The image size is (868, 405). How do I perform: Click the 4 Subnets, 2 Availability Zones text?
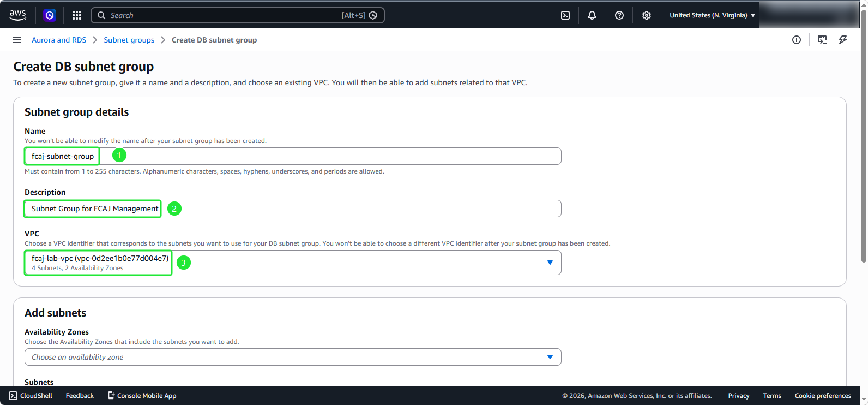click(77, 268)
